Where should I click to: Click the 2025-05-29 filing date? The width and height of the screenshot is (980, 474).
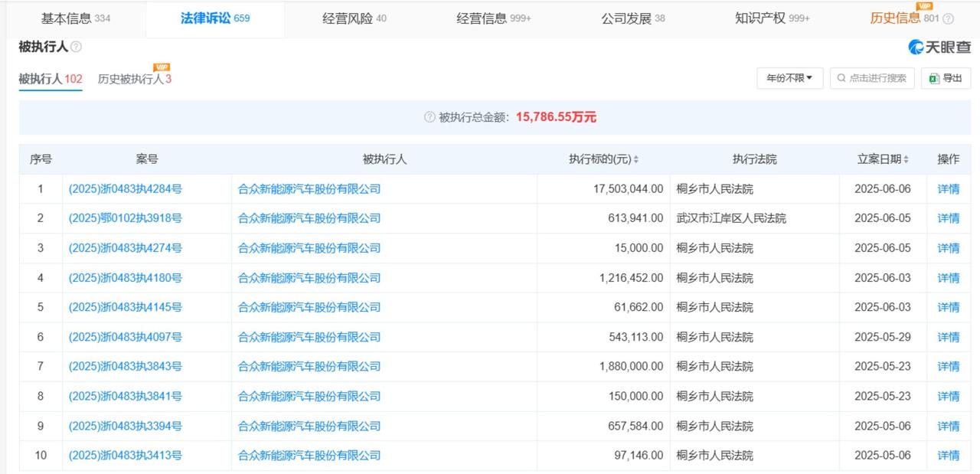pyautogui.click(x=883, y=337)
